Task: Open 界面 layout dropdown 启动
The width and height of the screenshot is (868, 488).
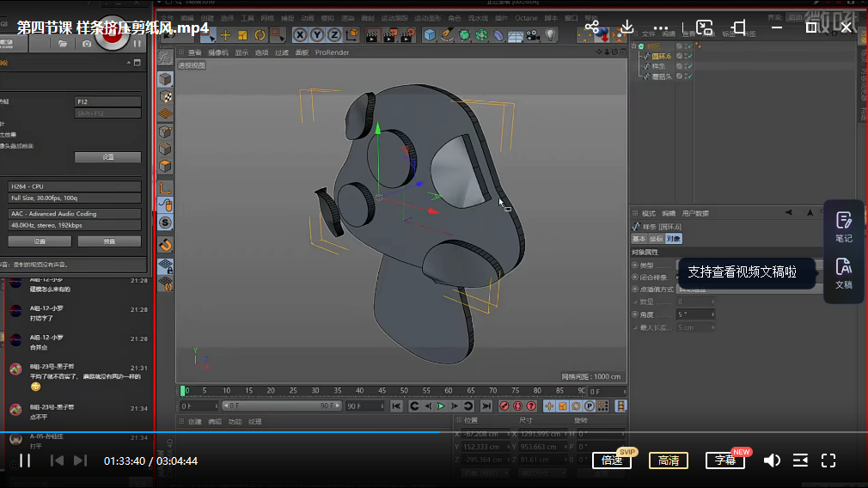Action: pyautogui.click(x=798, y=17)
